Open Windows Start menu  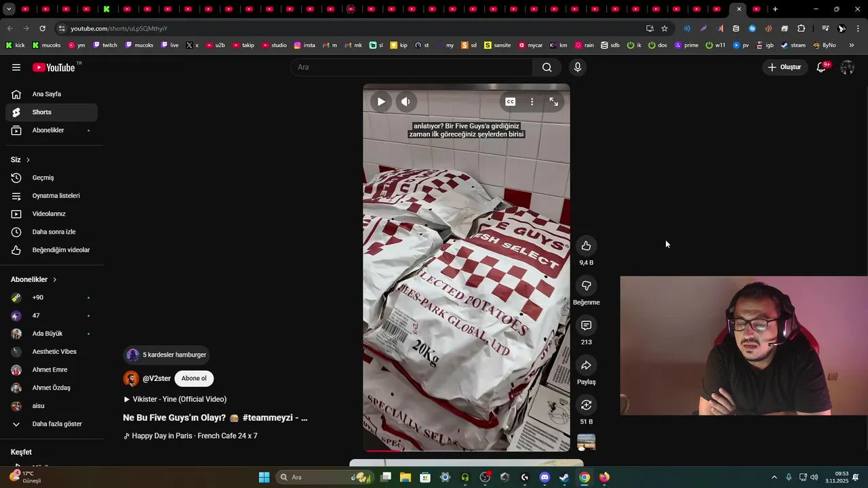pyautogui.click(x=264, y=477)
